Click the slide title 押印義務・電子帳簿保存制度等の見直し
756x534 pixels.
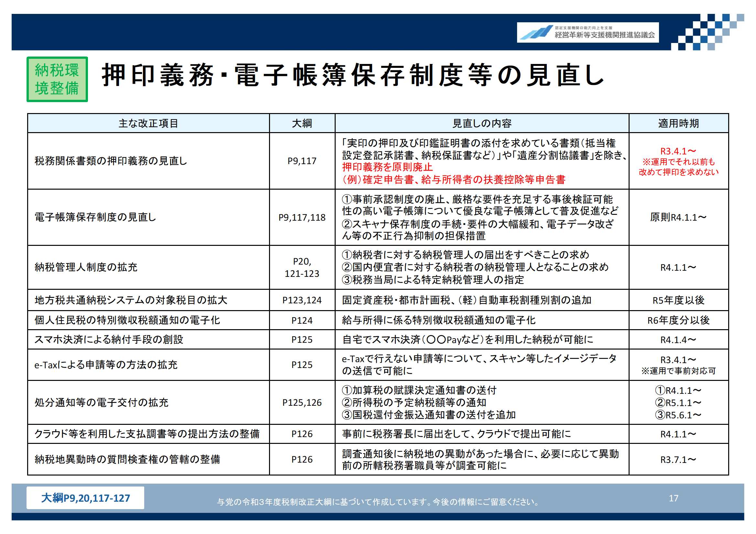pos(352,76)
